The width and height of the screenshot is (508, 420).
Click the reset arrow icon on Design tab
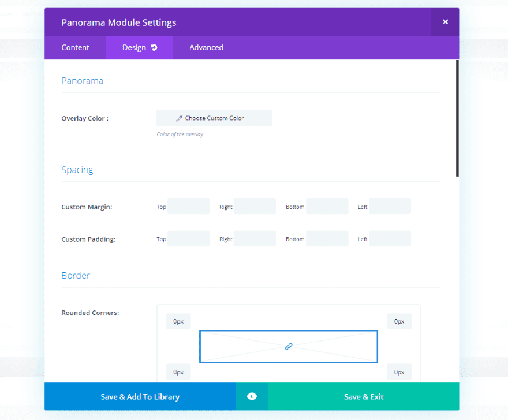click(154, 47)
